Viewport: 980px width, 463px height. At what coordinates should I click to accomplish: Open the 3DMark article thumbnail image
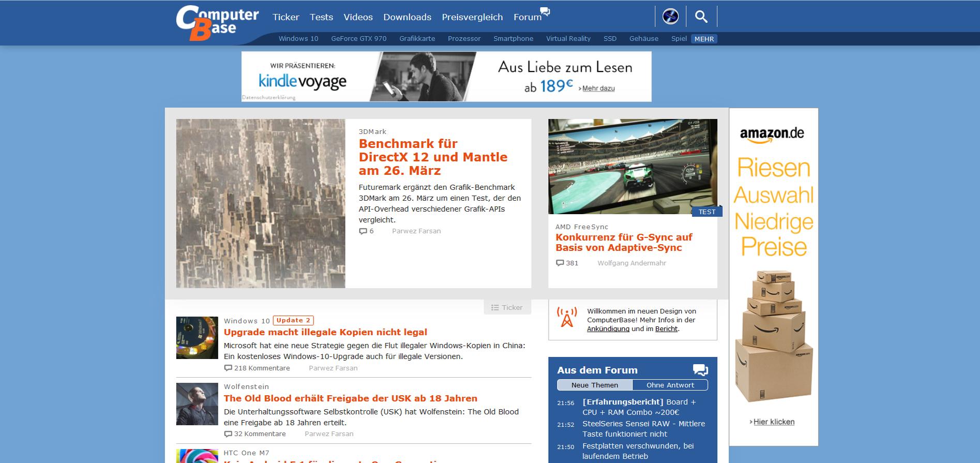tap(261, 203)
